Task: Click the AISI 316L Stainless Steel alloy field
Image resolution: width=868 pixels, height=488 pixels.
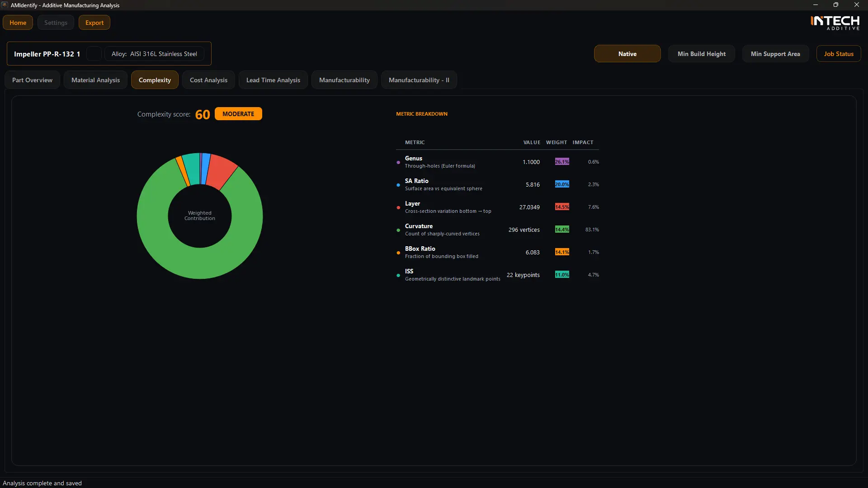Action: pyautogui.click(x=154, y=54)
